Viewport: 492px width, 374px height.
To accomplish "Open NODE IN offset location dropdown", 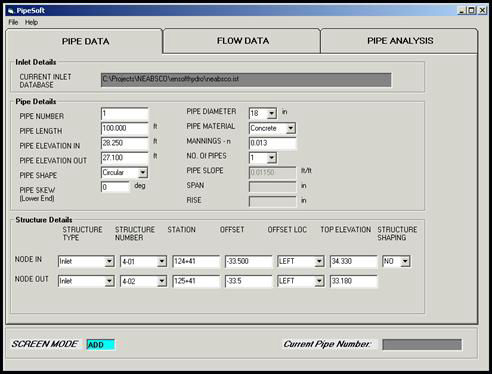I will (319, 261).
